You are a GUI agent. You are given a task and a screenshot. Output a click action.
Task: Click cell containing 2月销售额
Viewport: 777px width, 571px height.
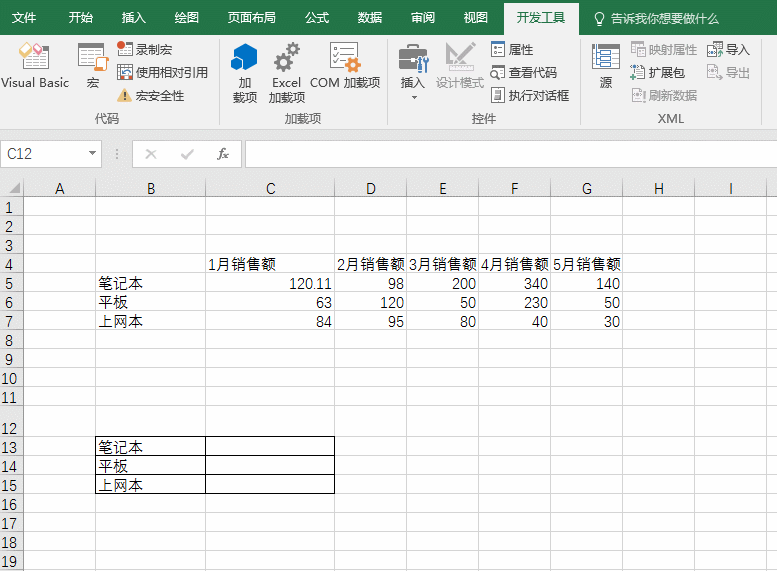tap(371, 264)
